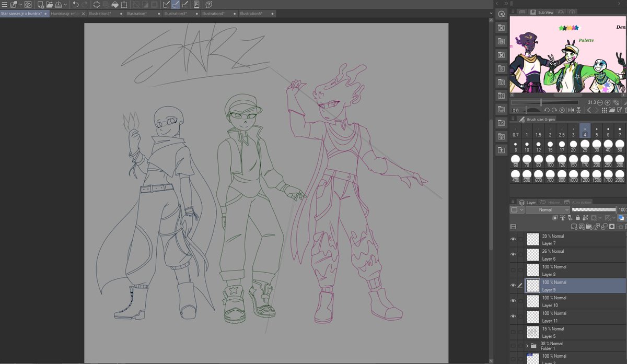Image resolution: width=627 pixels, height=364 pixels.
Task: Open the Normal blending mode dropdown
Action: point(548,209)
